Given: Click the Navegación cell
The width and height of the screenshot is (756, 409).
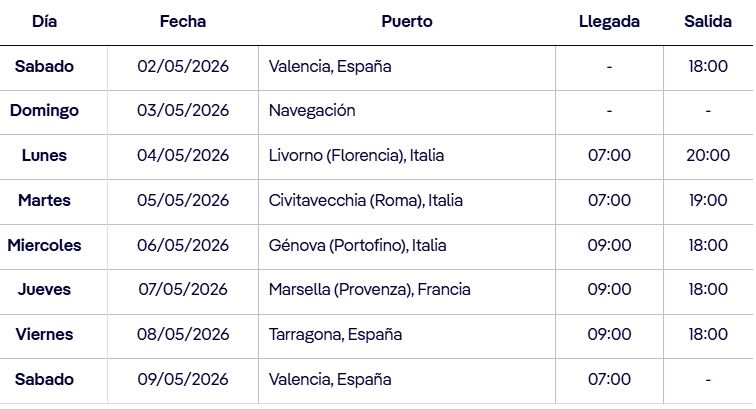Looking at the screenshot, I should (x=312, y=110).
